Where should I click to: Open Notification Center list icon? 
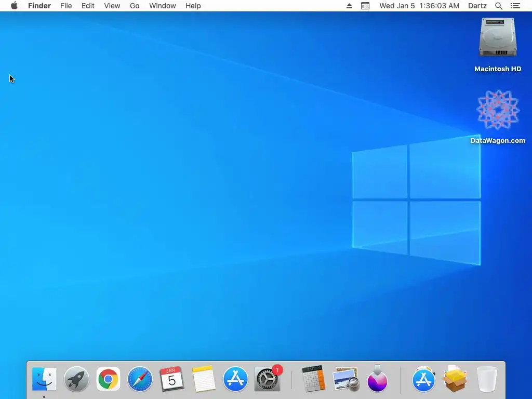point(515,6)
